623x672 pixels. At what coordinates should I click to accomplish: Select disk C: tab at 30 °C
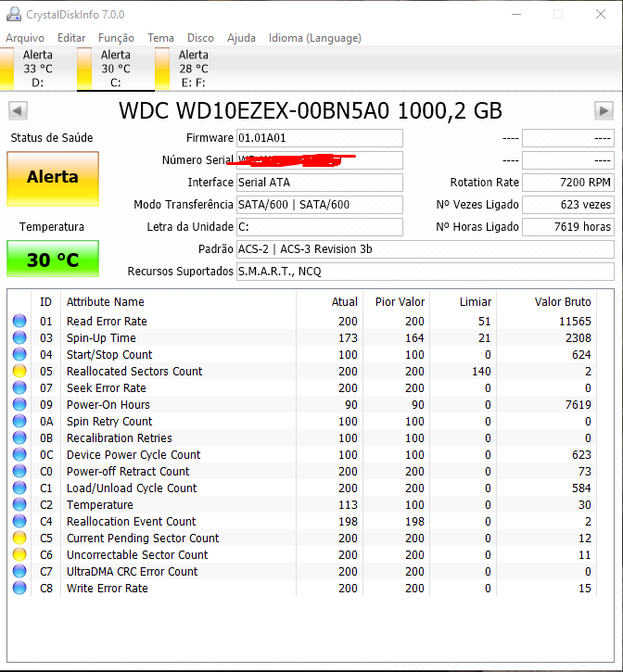pos(116,69)
